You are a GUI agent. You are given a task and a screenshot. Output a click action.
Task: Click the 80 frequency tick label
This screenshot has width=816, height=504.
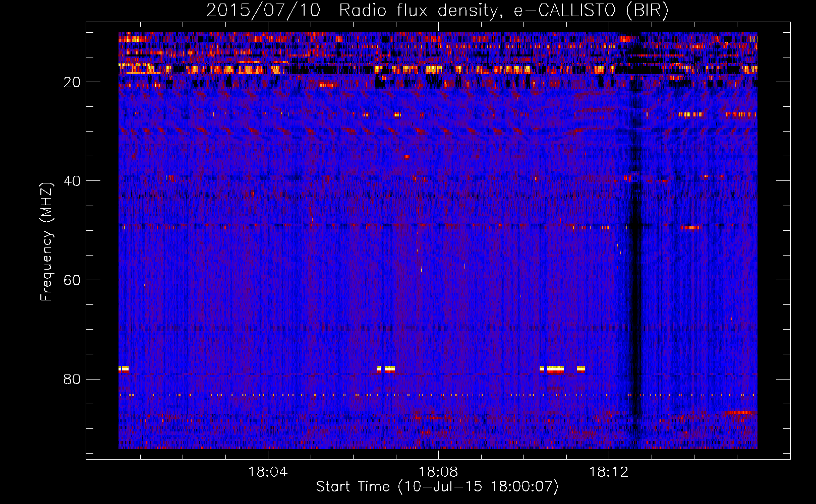(x=72, y=379)
